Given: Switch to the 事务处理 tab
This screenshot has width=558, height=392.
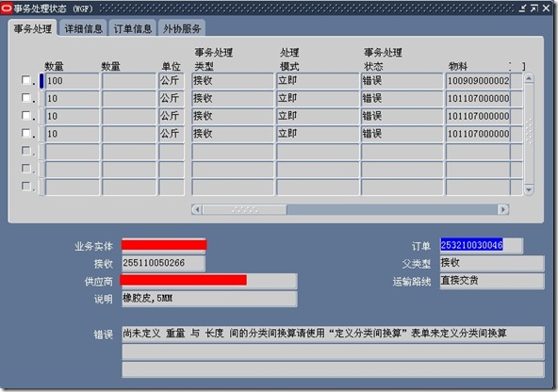Looking at the screenshot, I should [x=32, y=28].
